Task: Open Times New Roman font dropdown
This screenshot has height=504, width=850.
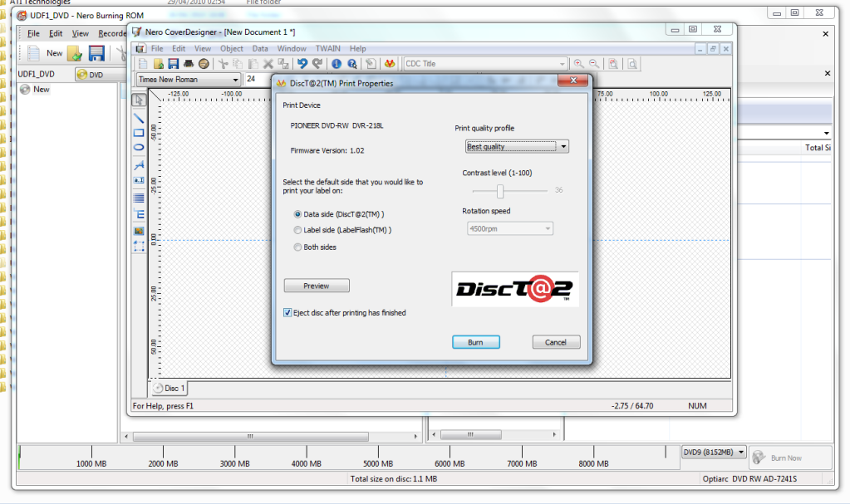Action: point(188,79)
